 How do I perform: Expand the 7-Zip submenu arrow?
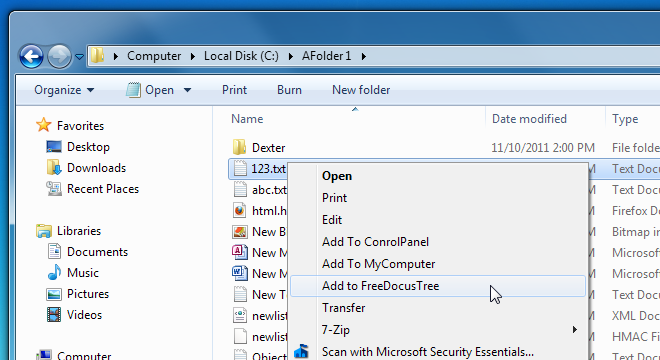click(x=575, y=330)
